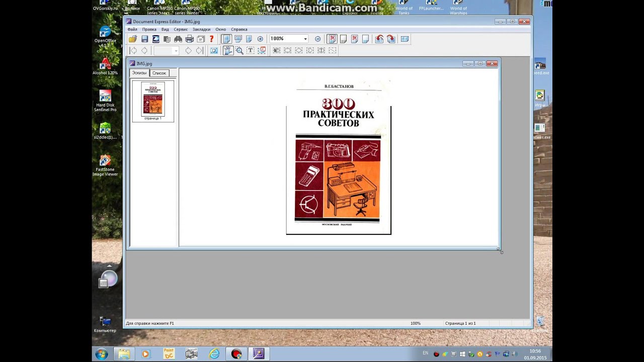Go to last page arrow button
This screenshot has width=644, height=362.
click(200, 50)
